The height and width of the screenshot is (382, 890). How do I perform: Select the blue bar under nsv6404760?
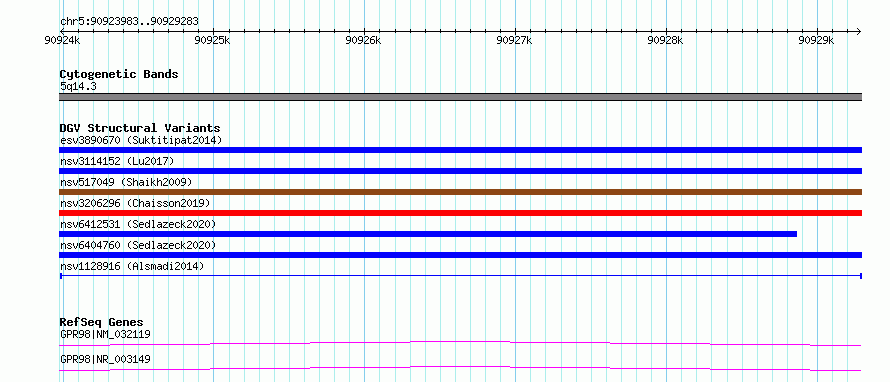click(x=460, y=255)
